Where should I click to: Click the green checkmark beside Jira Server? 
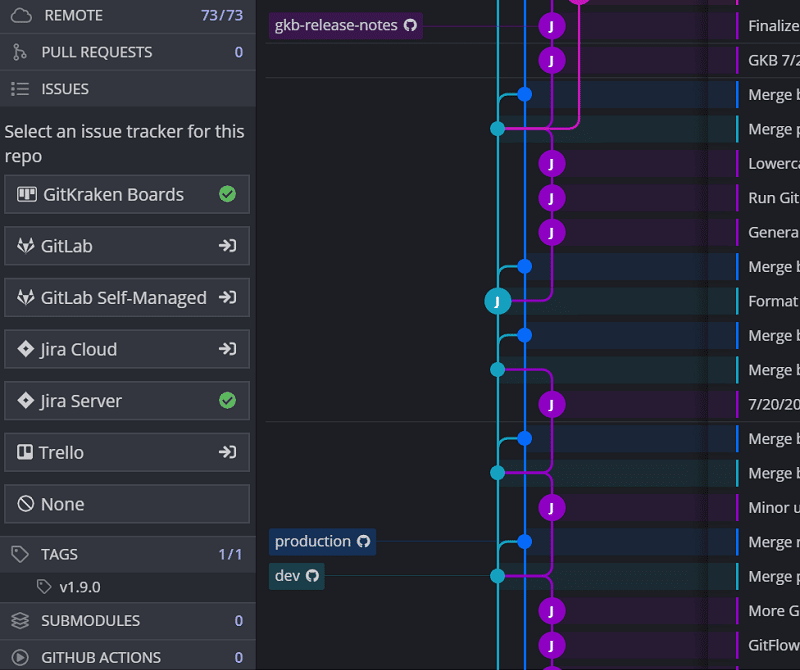(x=227, y=401)
